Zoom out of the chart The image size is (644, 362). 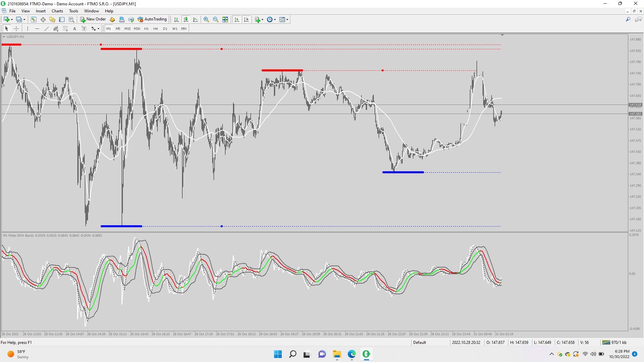pos(216,19)
